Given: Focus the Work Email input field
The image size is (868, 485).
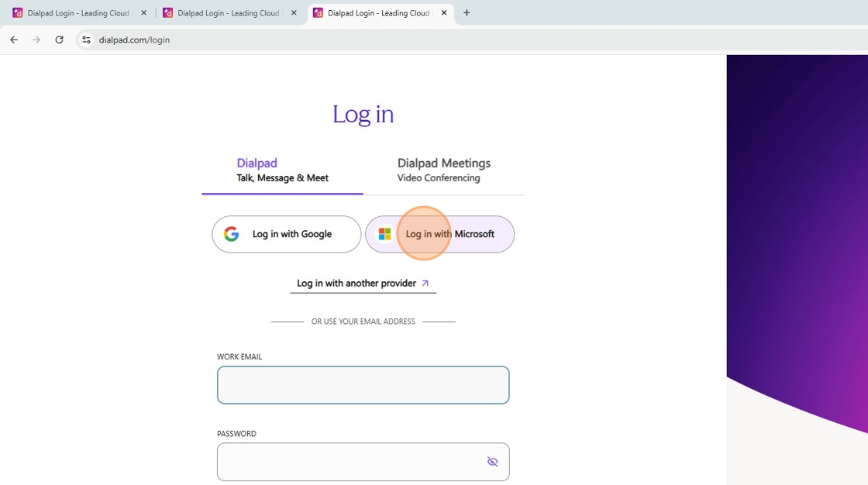Looking at the screenshot, I should click(363, 385).
